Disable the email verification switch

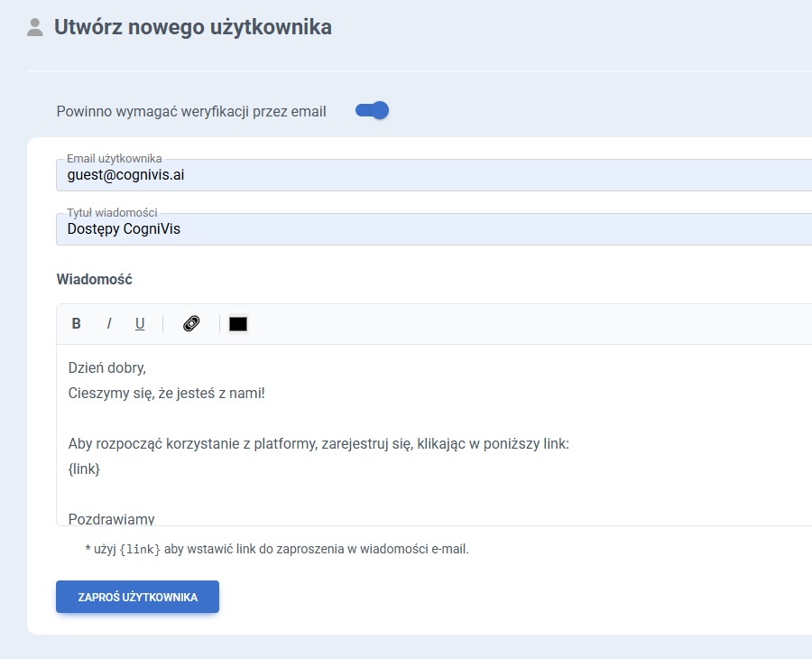pyautogui.click(x=372, y=111)
